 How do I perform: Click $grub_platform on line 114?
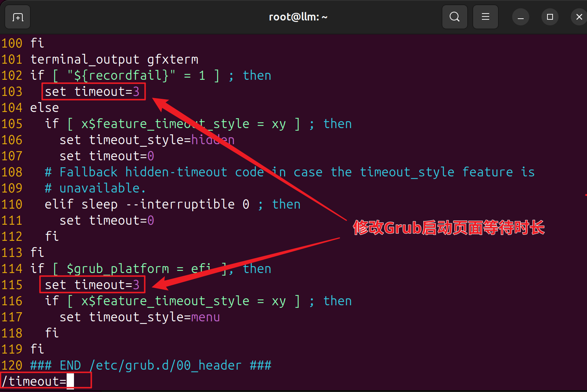click(x=118, y=269)
